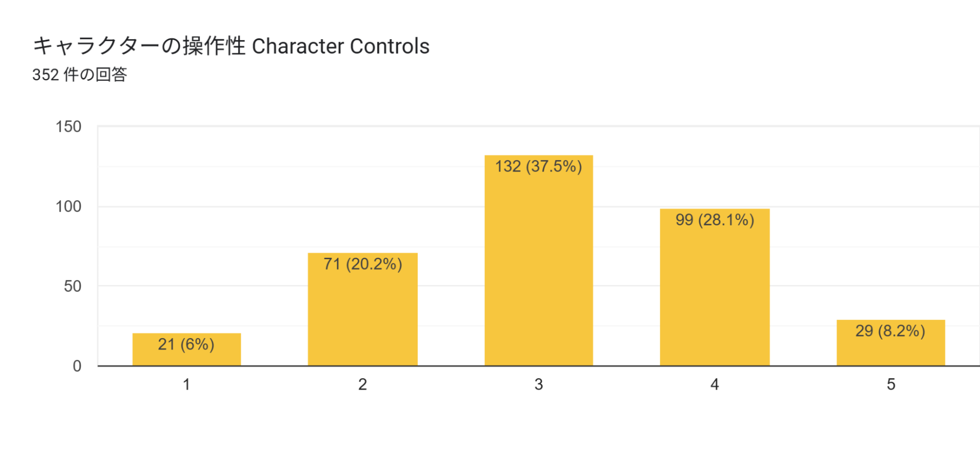Click the y-axis value '0'
The width and height of the screenshot is (980, 466).
77,366
